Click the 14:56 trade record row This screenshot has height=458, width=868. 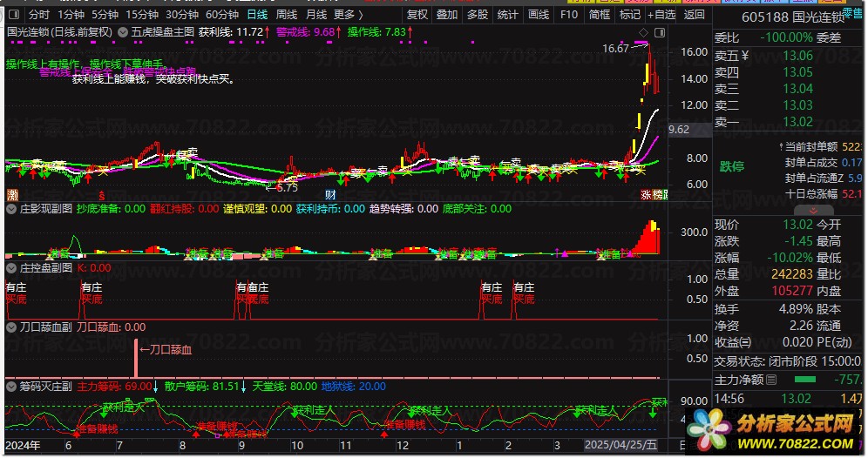[x=789, y=399]
